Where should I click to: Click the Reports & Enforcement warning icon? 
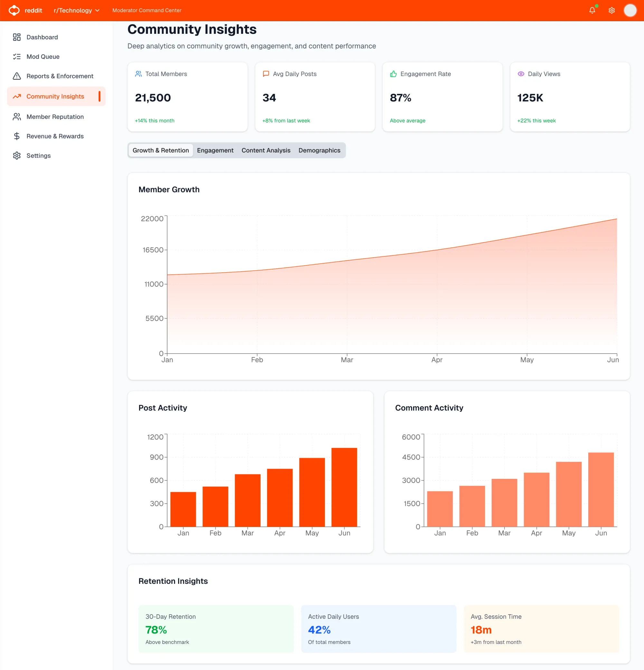[17, 76]
